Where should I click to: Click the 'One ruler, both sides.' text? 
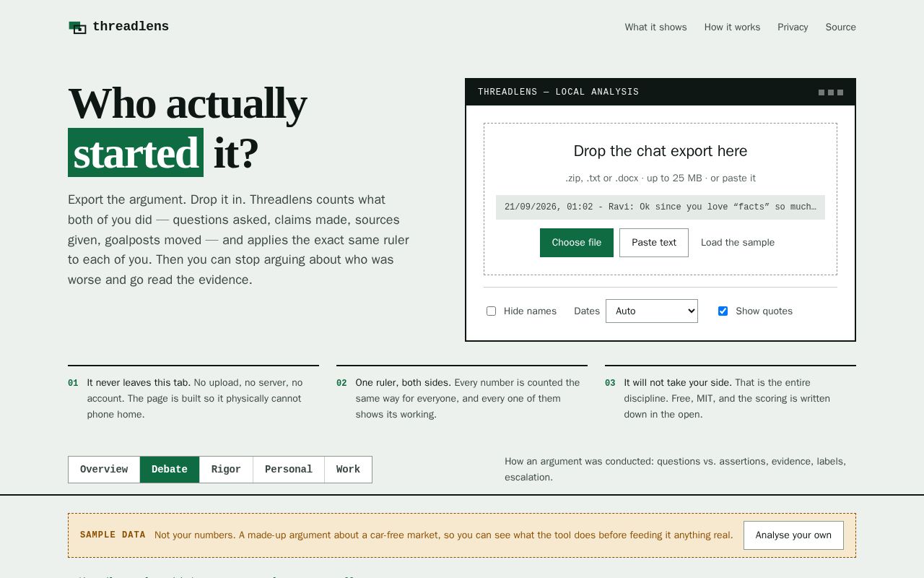pos(404,383)
